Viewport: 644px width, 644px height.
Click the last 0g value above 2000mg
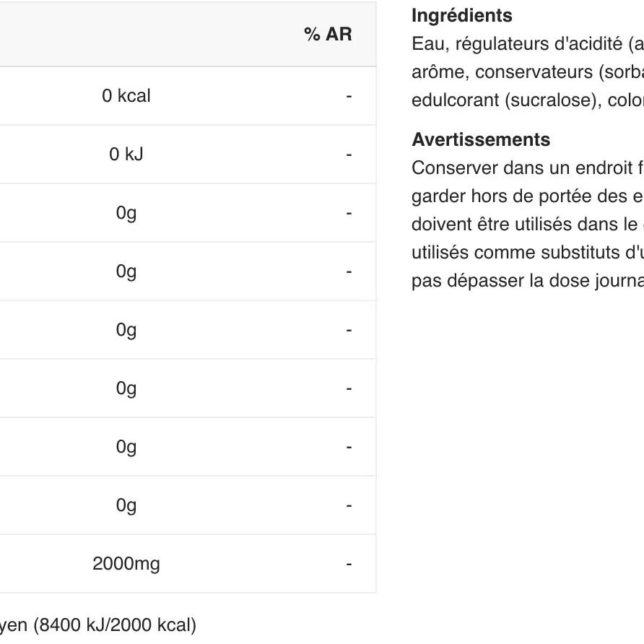point(126,505)
